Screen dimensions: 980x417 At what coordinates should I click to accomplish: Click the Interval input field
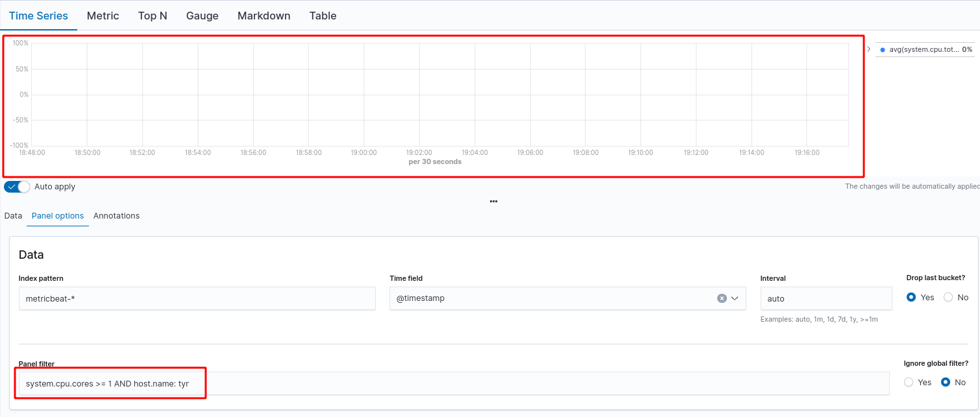pyautogui.click(x=826, y=298)
